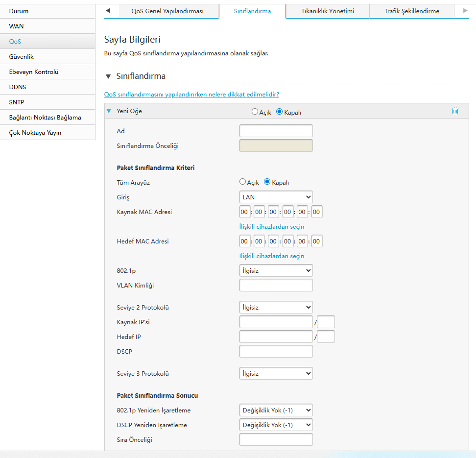Click the Sınıflandırma Önceliği field
Image resolution: width=476 pixels, height=458 pixels.
click(x=276, y=145)
